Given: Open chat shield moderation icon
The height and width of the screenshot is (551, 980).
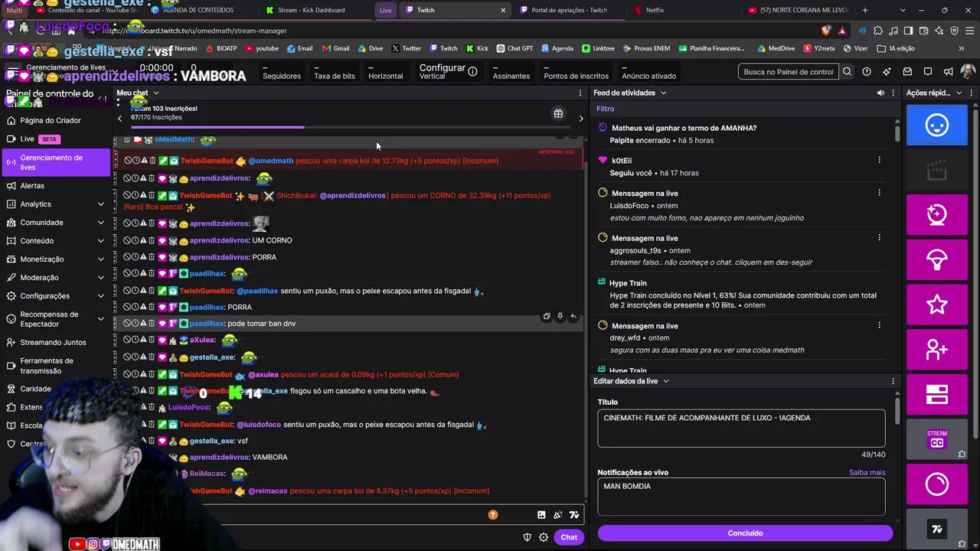Looking at the screenshot, I should (x=527, y=537).
